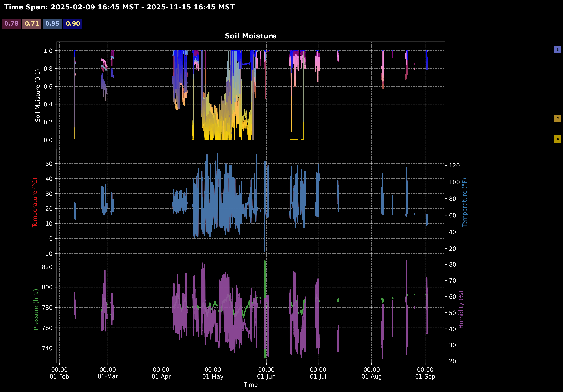Viewport: 563px width, 392px height.
Task: Select the 0.95 moisture value badge
Action: 52,24
